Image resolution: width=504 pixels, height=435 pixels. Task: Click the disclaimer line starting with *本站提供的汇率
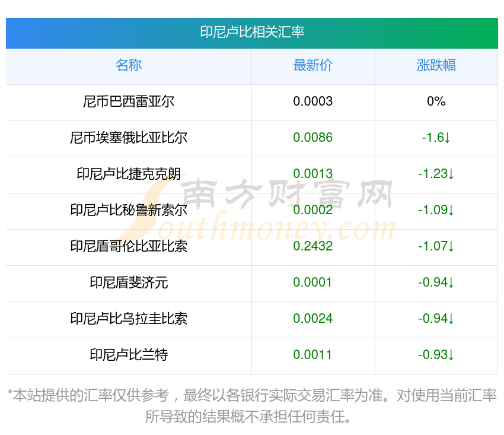click(252, 395)
